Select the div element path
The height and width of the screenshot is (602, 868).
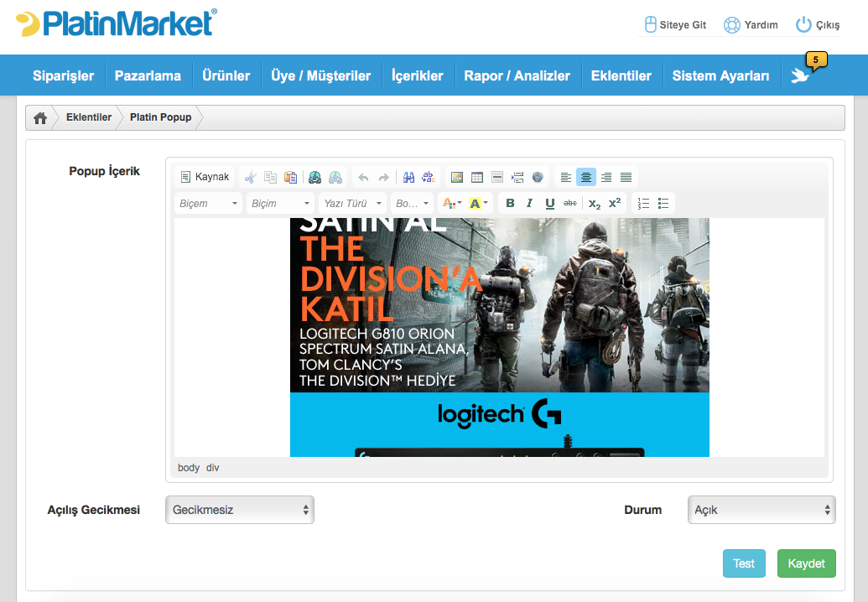pos(212,468)
